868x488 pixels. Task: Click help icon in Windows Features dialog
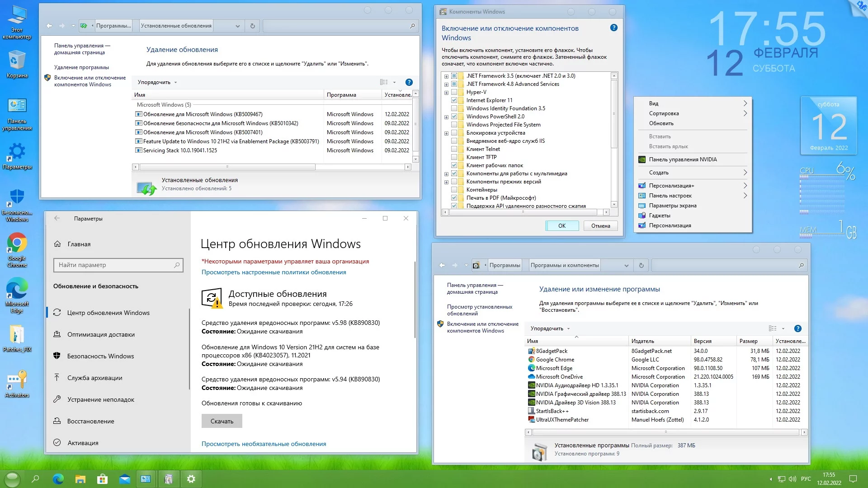(613, 28)
